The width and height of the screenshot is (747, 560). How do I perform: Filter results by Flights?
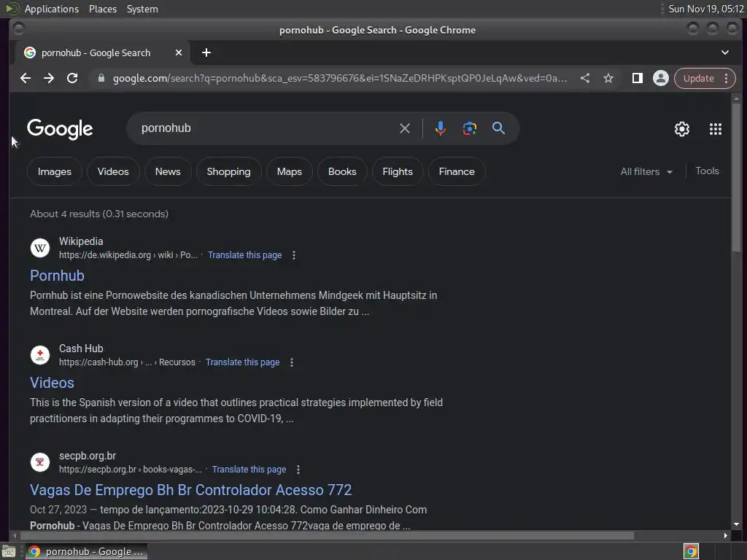coord(398,171)
